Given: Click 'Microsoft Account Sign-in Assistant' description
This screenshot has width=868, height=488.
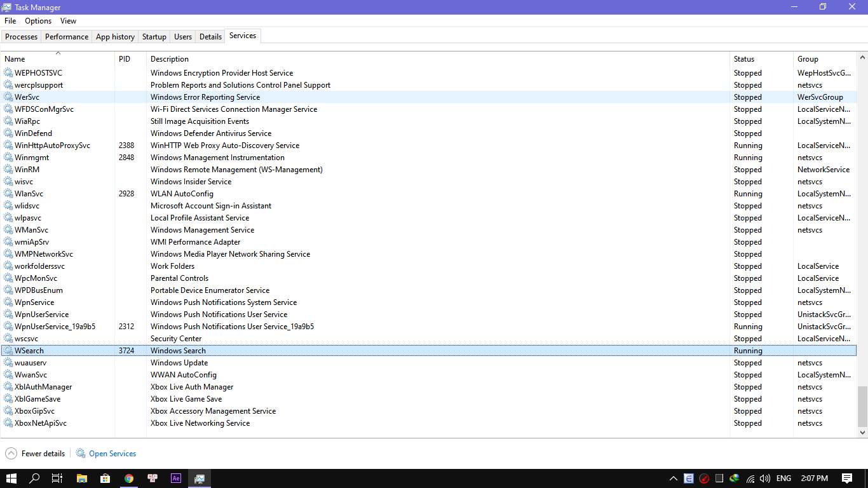Looking at the screenshot, I should [x=211, y=206].
